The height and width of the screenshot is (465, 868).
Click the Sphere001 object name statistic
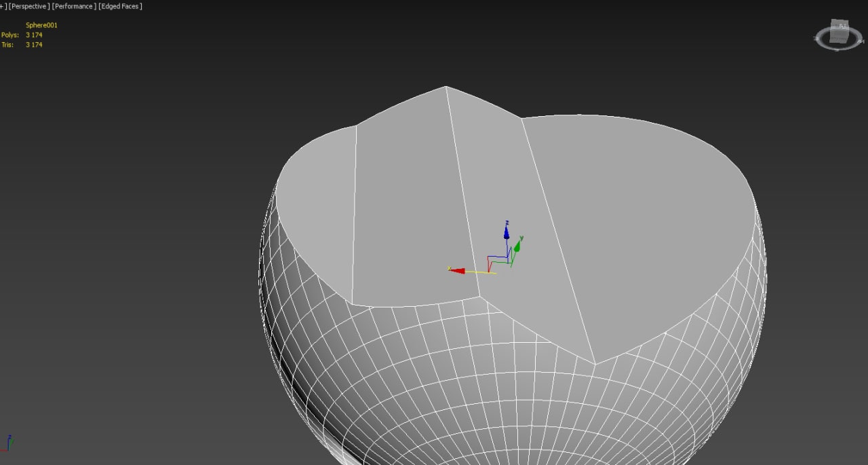coord(41,25)
